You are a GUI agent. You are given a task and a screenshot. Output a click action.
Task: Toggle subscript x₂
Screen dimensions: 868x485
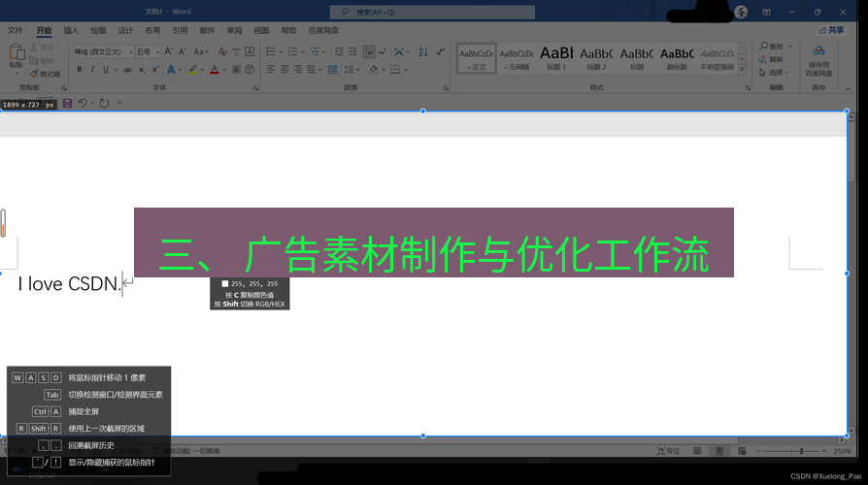point(142,69)
